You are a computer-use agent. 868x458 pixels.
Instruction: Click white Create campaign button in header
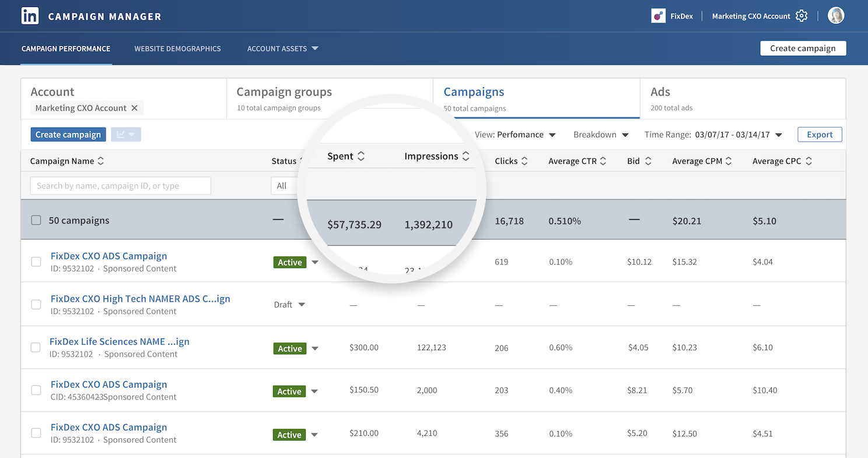pos(803,48)
